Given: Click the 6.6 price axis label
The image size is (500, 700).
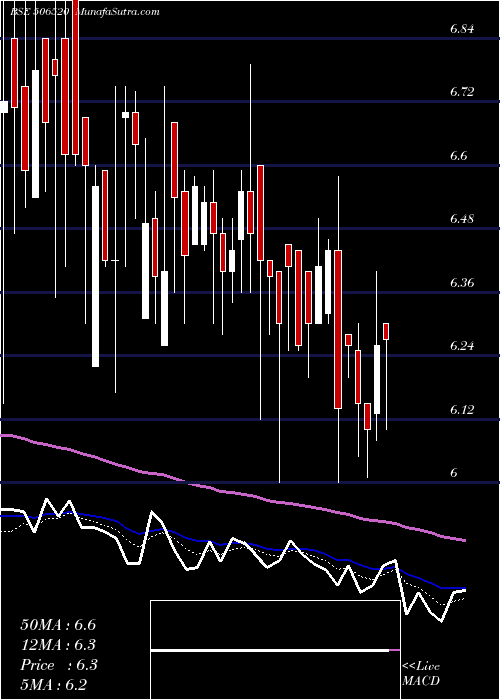Looking at the screenshot, I should pyautogui.click(x=458, y=156).
